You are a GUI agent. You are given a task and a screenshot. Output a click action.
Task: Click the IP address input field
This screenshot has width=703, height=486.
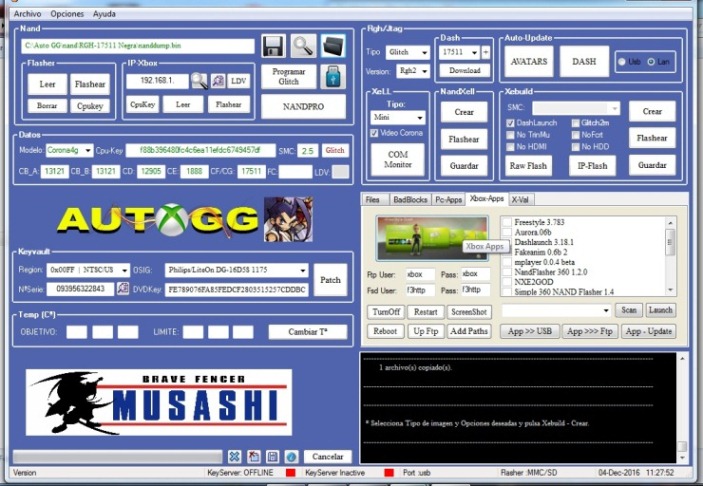(x=157, y=81)
